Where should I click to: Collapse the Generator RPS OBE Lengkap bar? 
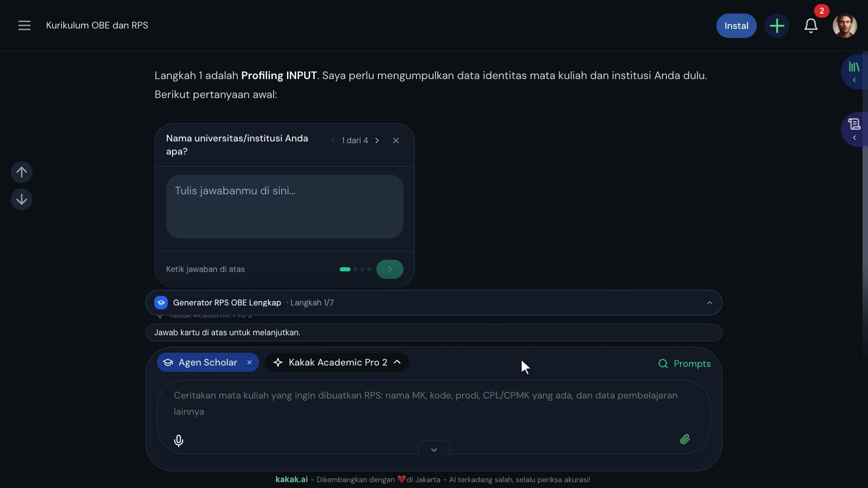[x=709, y=303]
